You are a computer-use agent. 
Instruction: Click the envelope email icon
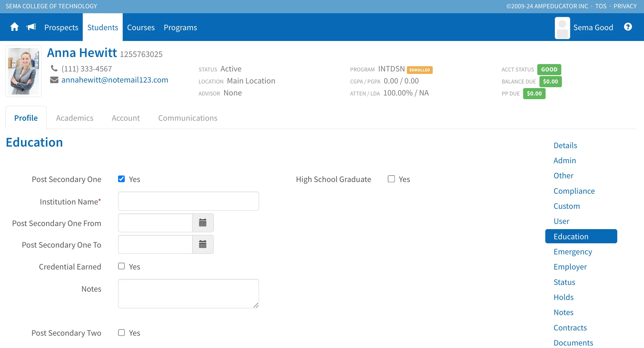coord(54,80)
